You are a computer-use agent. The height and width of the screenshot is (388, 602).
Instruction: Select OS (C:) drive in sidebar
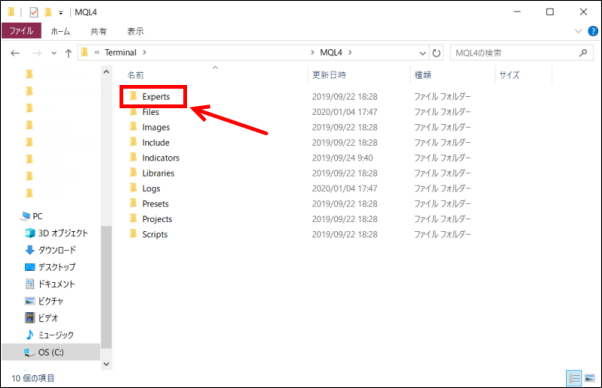click(x=51, y=352)
